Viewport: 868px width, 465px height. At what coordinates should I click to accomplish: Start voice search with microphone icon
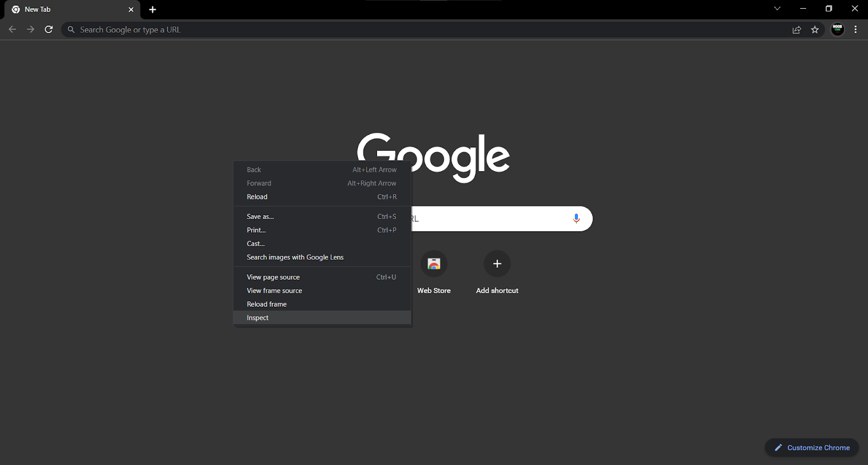[x=576, y=218]
